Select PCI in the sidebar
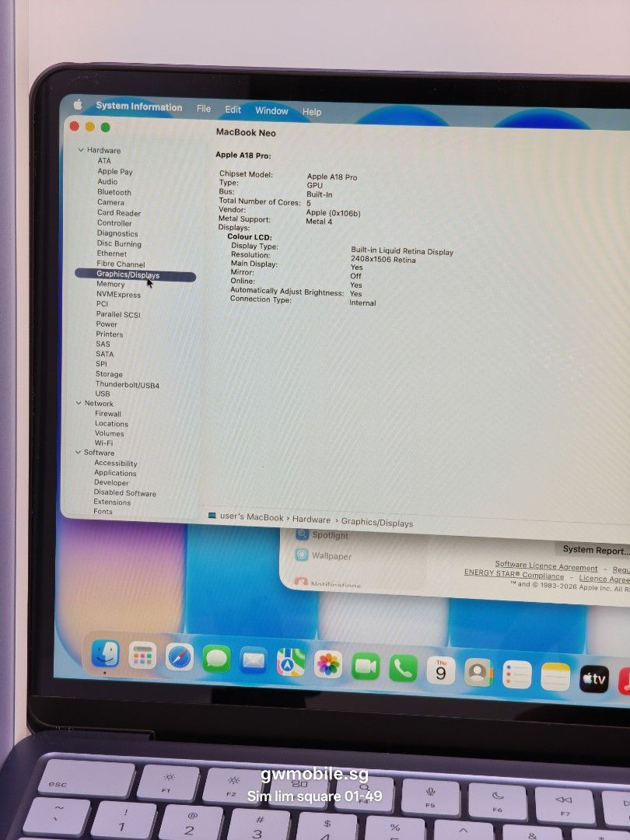 click(102, 304)
